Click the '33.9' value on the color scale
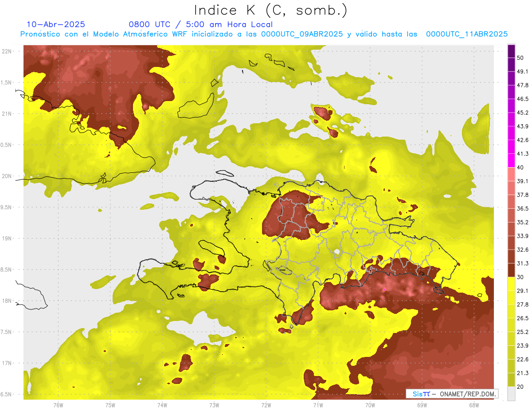The width and height of the screenshot is (532, 411). (523, 236)
